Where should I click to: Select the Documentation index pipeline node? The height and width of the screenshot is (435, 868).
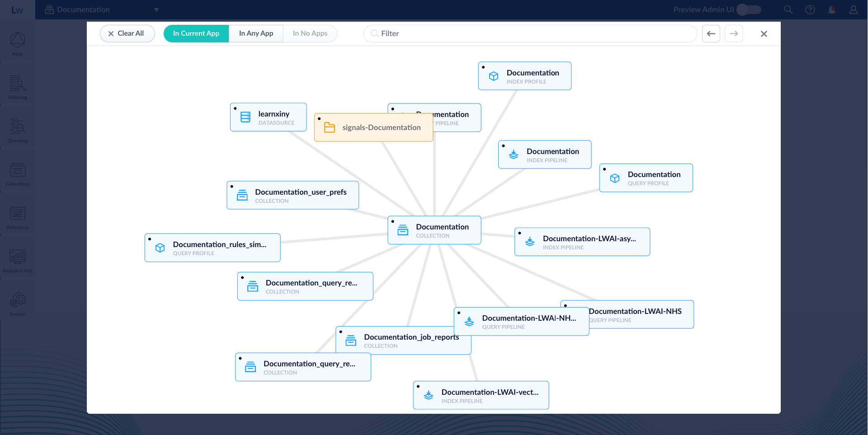point(545,154)
